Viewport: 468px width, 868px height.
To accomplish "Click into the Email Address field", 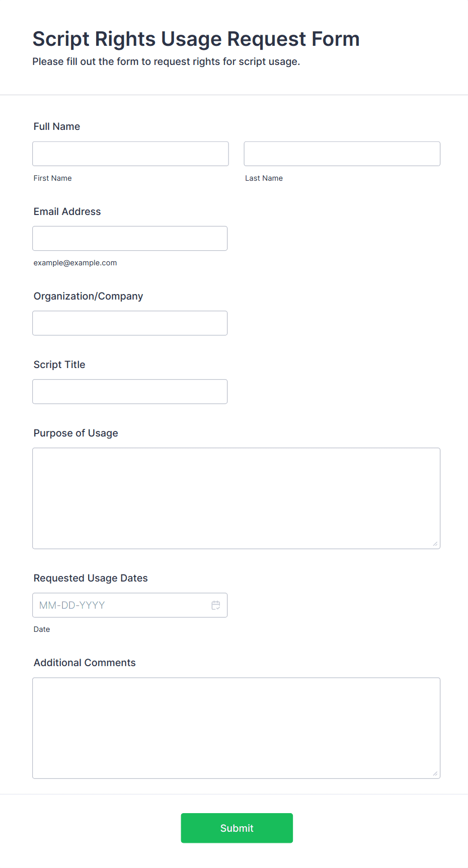I will [130, 238].
